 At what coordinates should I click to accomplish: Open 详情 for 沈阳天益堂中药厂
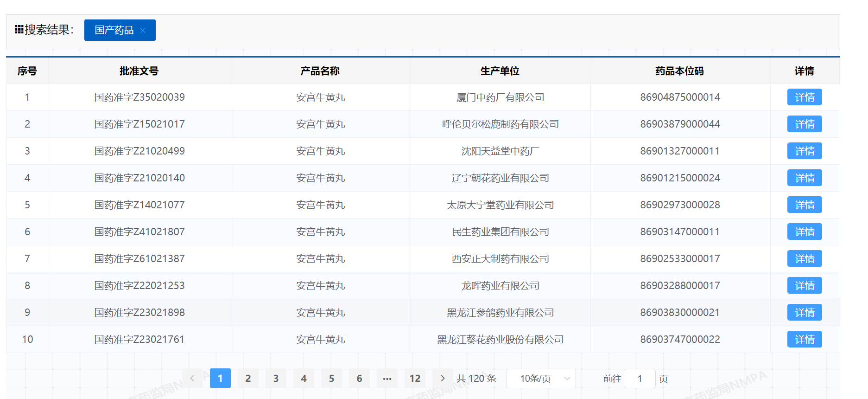805,151
